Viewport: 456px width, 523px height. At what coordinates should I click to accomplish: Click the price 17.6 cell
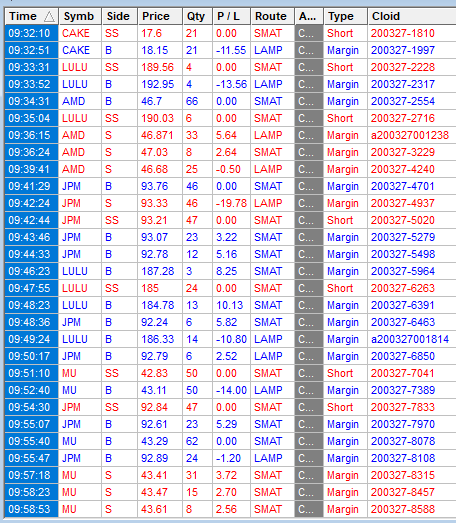160,33
